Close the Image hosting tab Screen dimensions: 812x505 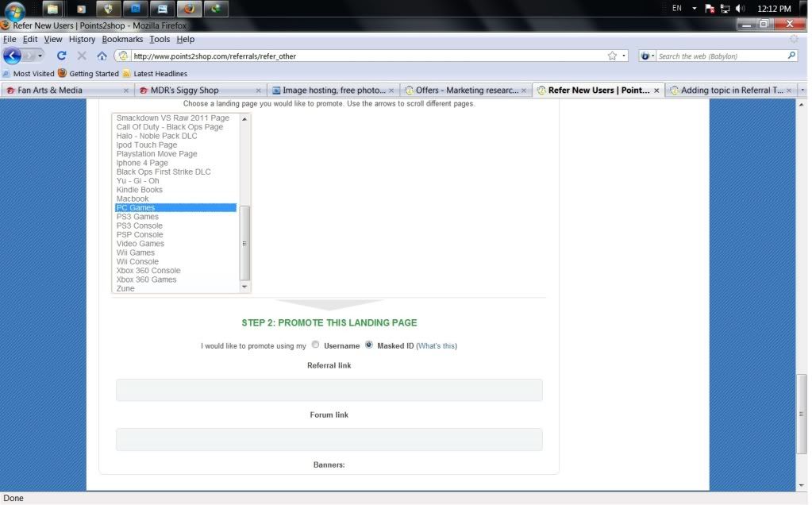point(391,91)
